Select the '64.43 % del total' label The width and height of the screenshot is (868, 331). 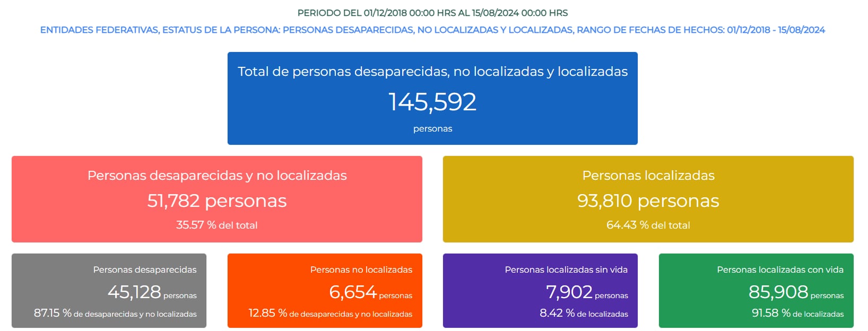point(648,225)
